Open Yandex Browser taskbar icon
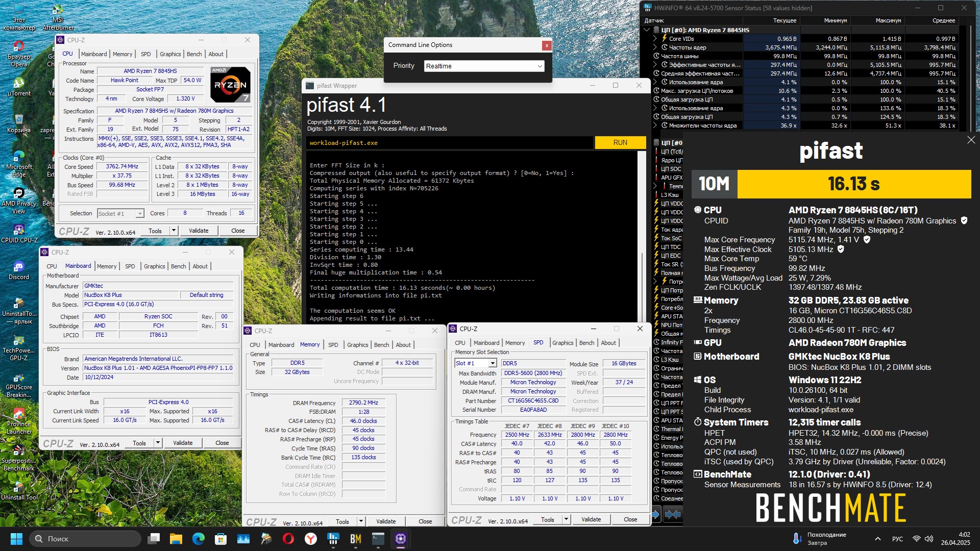Image resolution: width=980 pixels, height=551 pixels. tap(311, 539)
